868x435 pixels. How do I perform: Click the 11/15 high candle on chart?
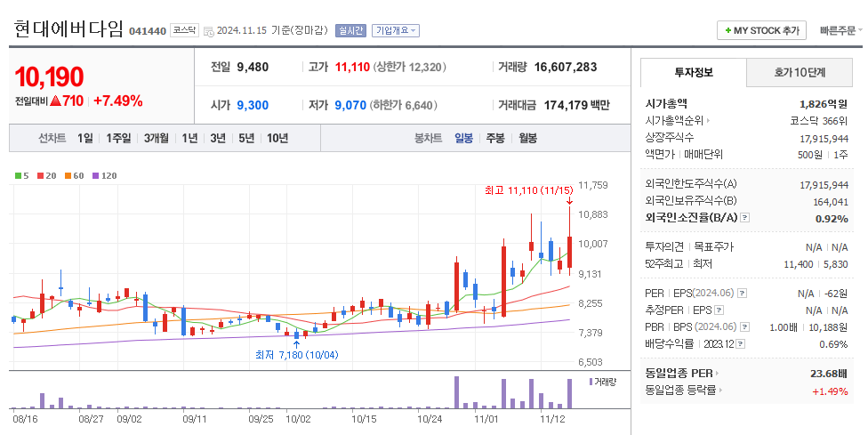click(x=569, y=241)
